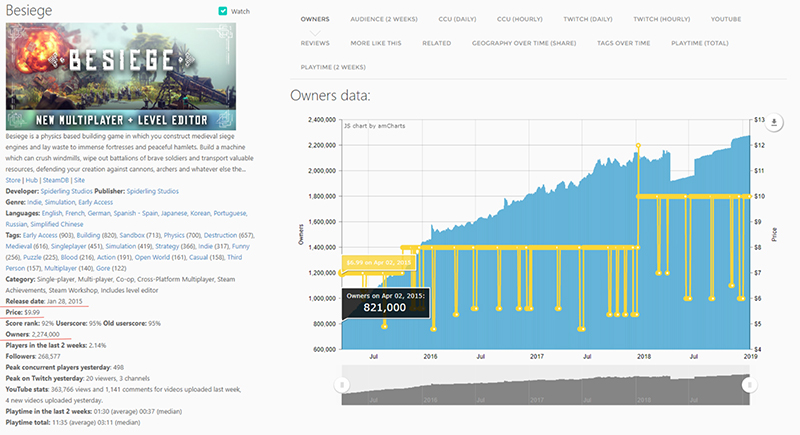Viewport: 800px width, 435px height.
Task: Click Spiderling Studios developer link
Action: tap(66, 191)
